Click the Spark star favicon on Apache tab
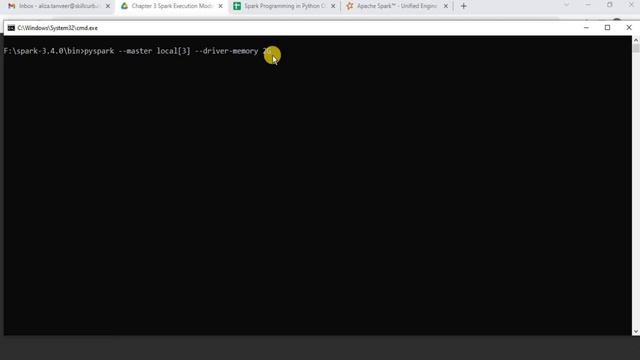This screenshot has width=640, height=360. click(x=349, y=6)
